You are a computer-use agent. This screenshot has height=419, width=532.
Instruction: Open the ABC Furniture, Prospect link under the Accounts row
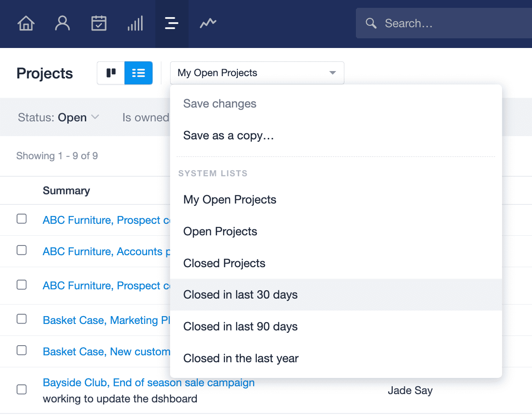click(106, 286)
